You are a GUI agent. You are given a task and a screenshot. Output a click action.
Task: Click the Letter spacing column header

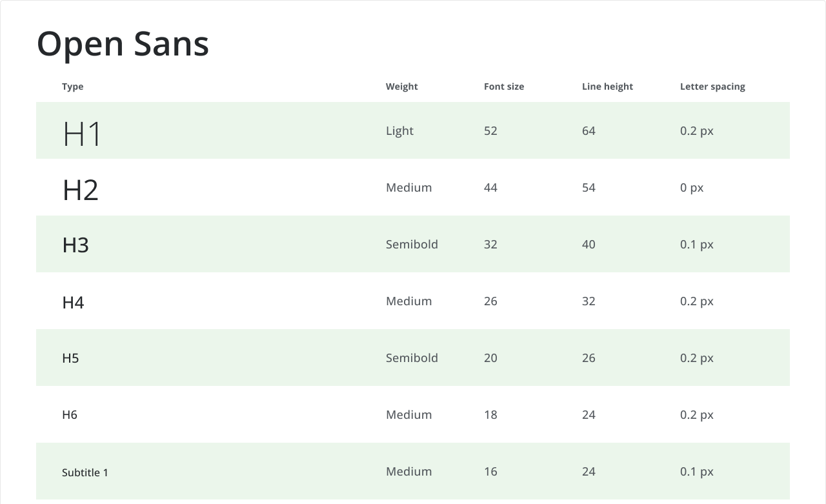click(712, 86)
